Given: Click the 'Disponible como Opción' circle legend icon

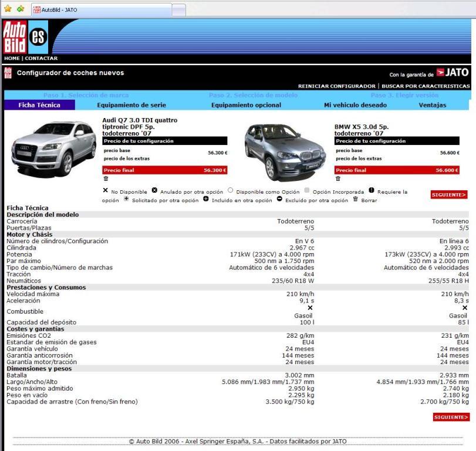Looking at the screenshot, I should point(231,190).
